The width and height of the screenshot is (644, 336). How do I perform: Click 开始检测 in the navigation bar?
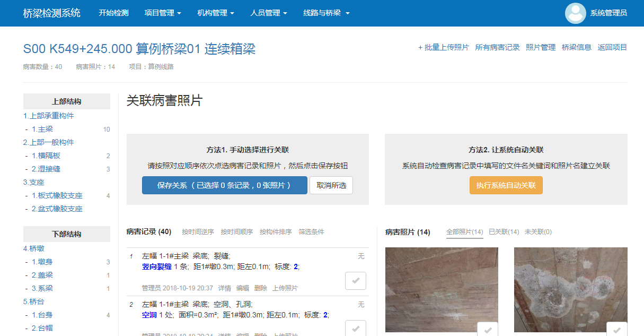point(113,13)
